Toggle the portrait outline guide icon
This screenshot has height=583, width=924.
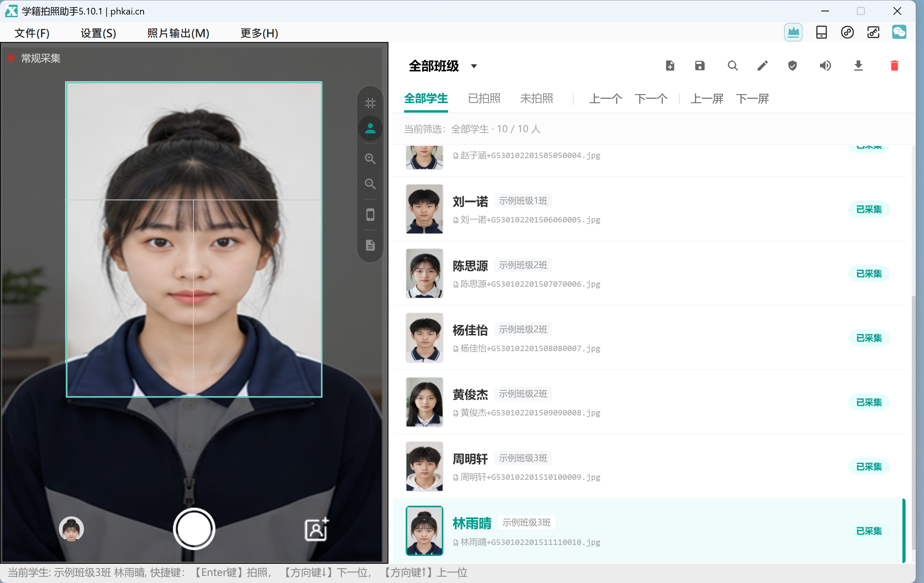click(370, 128)
